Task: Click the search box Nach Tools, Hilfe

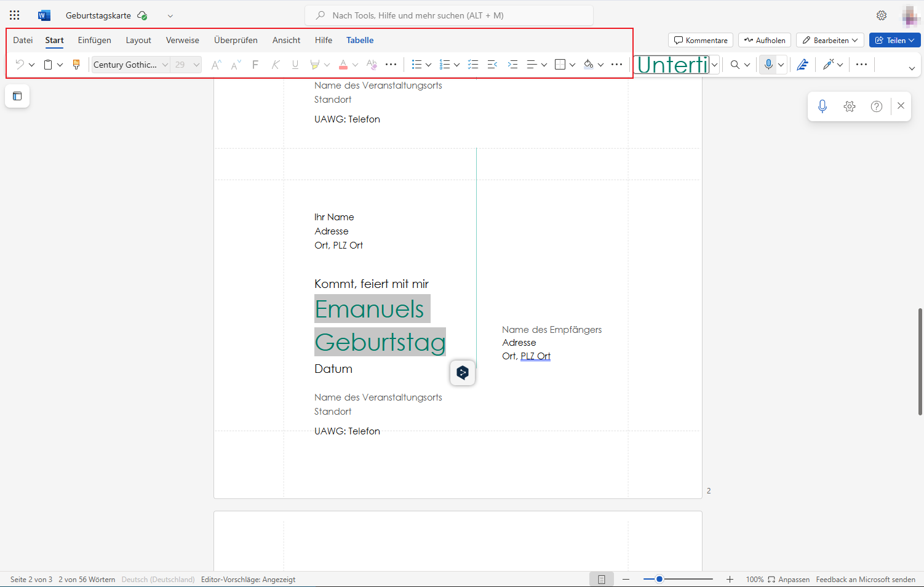Action: [x=449, y=15]
